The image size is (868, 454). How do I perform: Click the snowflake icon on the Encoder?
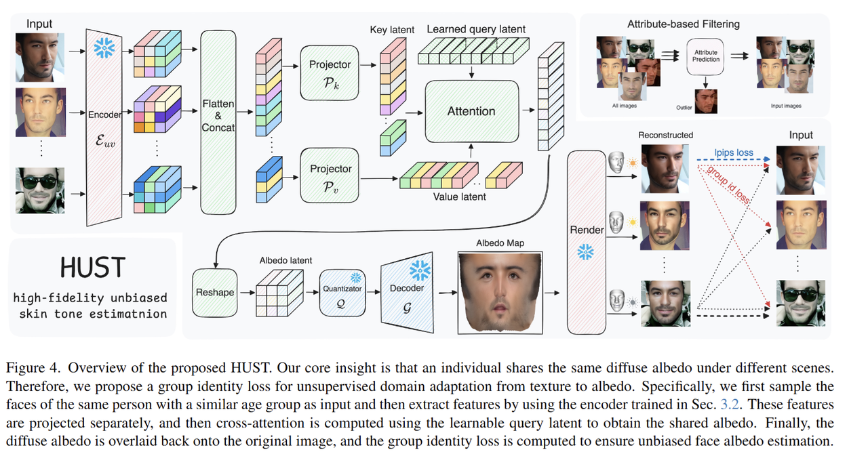pyautogui.click(x=104, y=47)
